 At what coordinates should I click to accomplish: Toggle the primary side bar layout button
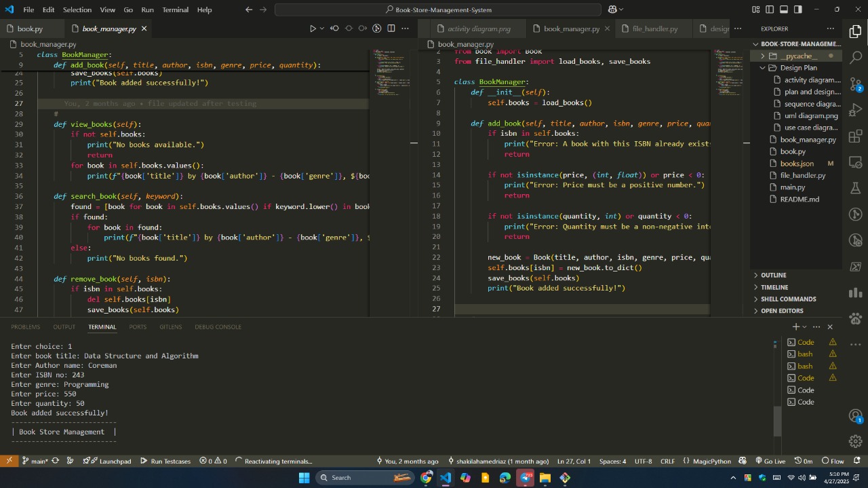(x=770, y=10)
